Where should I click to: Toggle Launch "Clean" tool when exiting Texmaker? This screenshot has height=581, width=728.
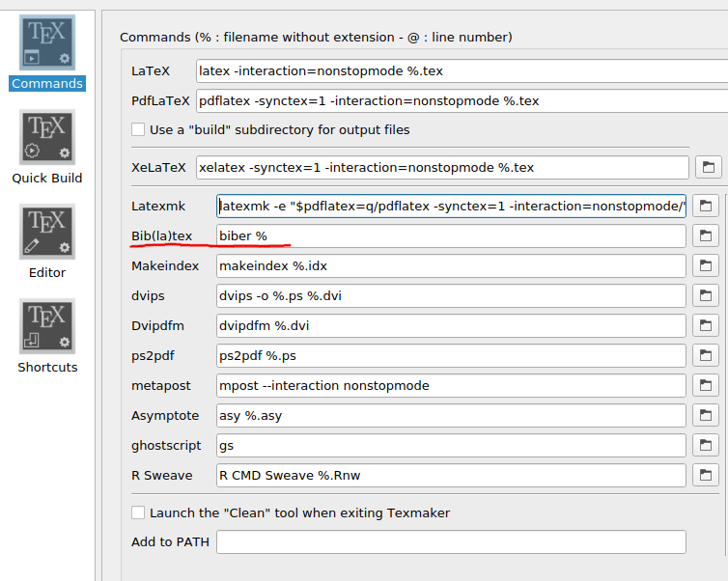[139, 512]
